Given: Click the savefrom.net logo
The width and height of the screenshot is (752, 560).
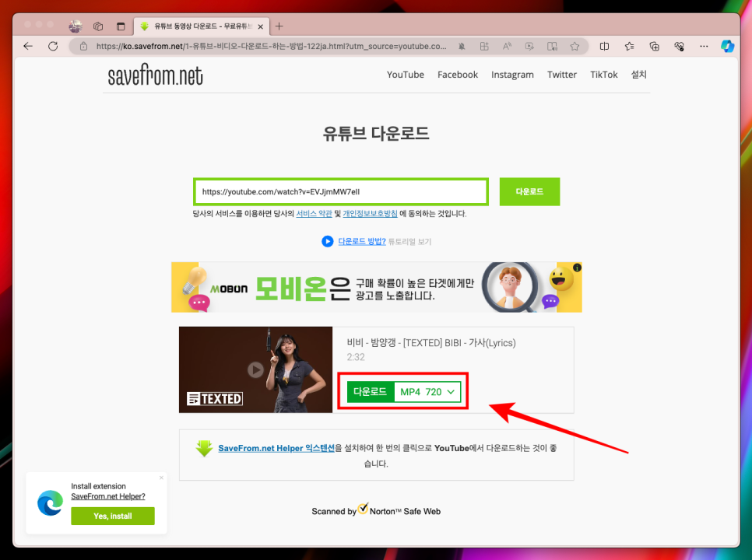Looking at the screenshot, I should [x=155, y=75].
